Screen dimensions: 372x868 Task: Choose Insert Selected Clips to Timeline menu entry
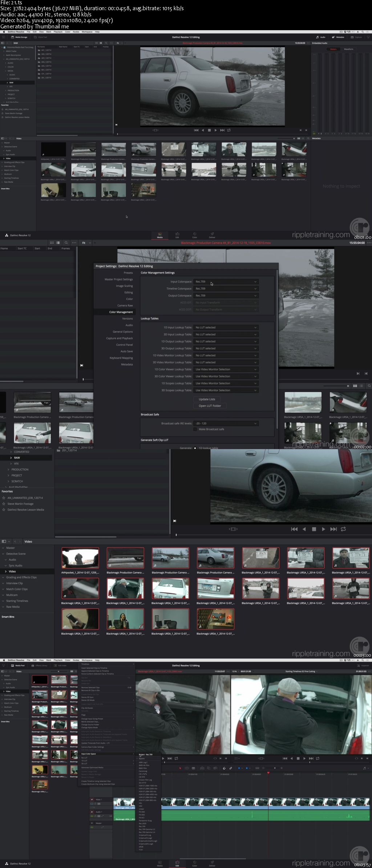click(94, 668)
